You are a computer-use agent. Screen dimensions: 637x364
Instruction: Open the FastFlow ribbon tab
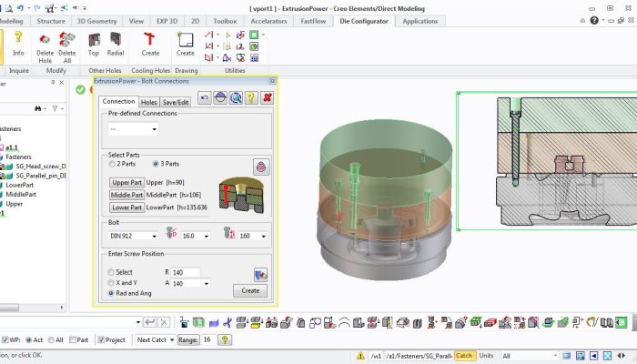click(313, 21)
